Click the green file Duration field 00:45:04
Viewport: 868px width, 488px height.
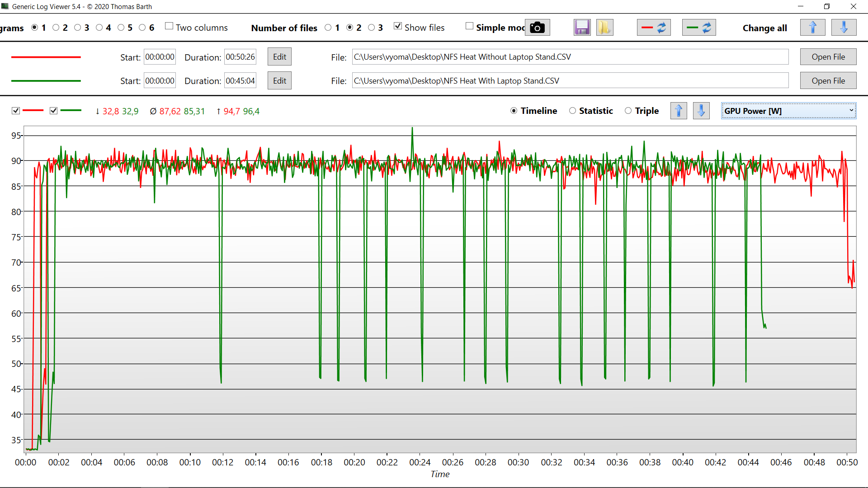pos(240,81)
